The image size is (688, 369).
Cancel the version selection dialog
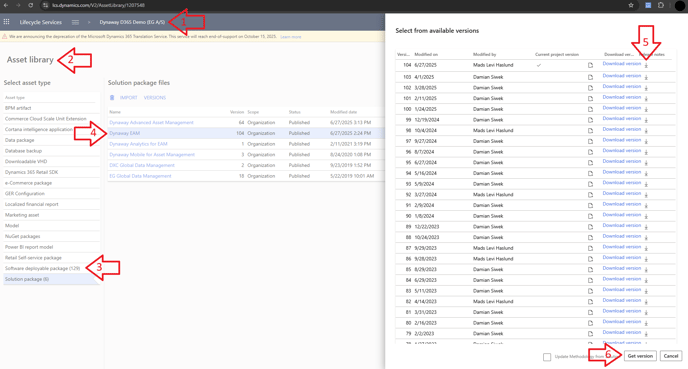(x=670, y=356)
